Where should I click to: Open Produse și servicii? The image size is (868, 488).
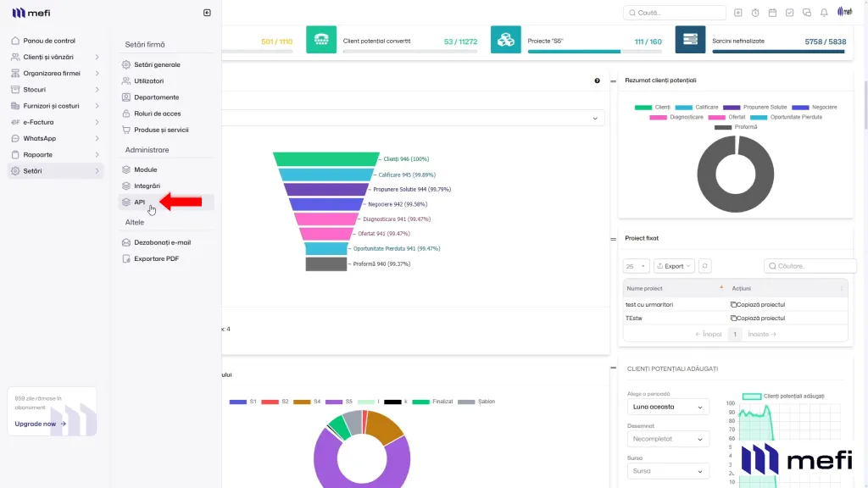click(x=161, y=130)
